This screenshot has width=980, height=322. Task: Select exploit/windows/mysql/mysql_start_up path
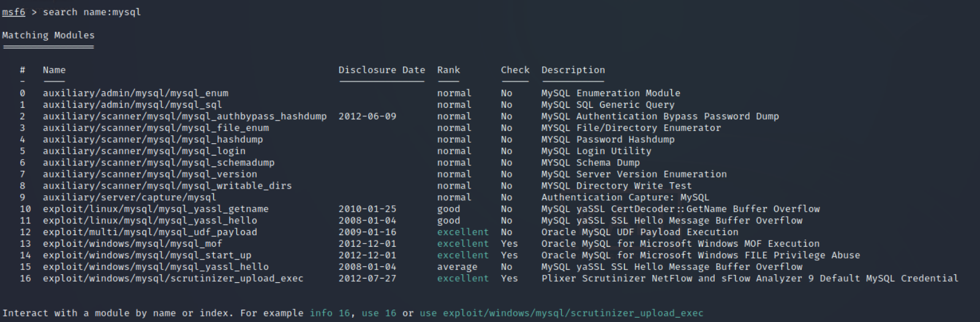pos(147,256)
